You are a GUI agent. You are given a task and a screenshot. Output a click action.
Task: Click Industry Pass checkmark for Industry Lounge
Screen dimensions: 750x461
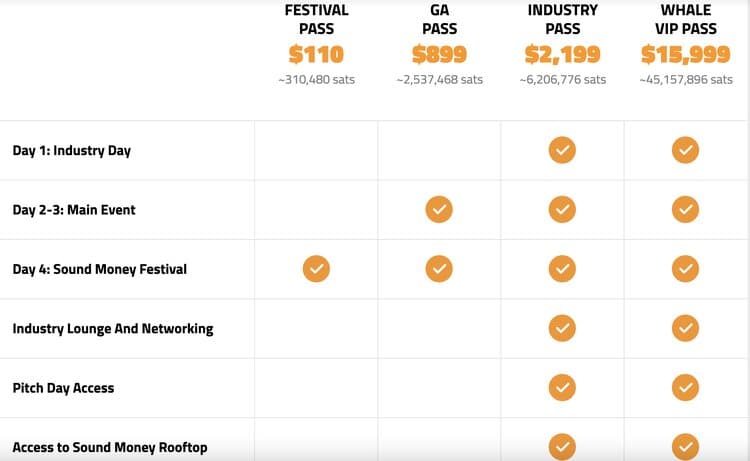[562, 327]
